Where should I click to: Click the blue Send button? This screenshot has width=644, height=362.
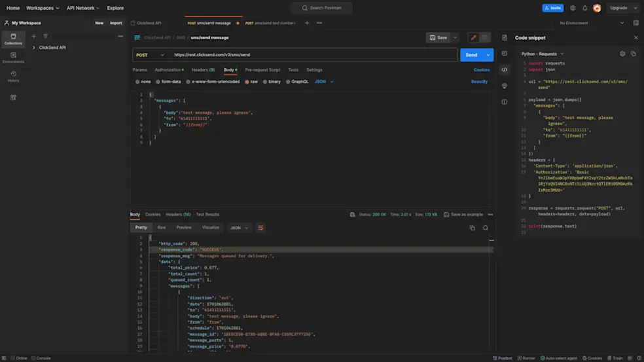pyautogui.click(x=471, y=55)
